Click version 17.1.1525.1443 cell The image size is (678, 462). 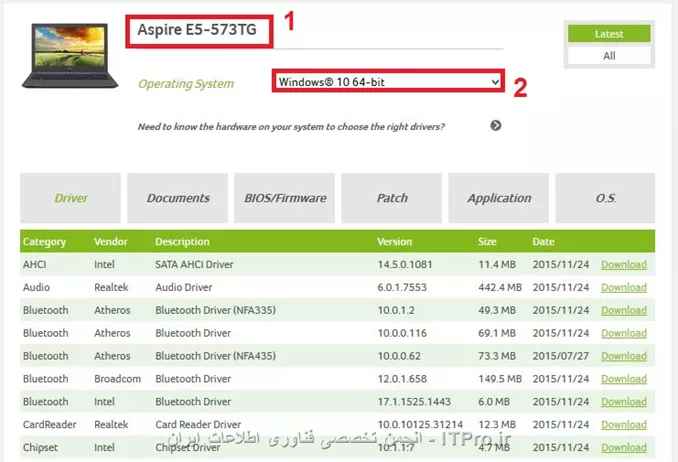414,401
